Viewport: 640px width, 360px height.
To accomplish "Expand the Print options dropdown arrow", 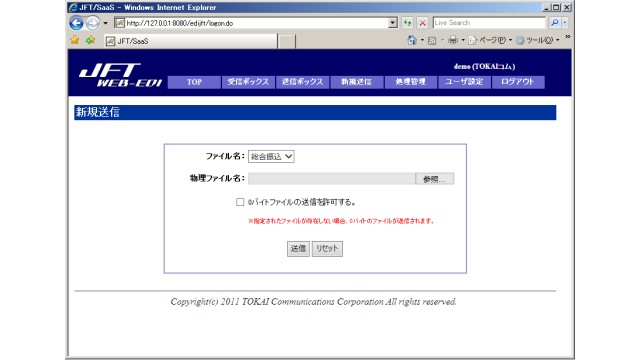I will coord(463,40).
